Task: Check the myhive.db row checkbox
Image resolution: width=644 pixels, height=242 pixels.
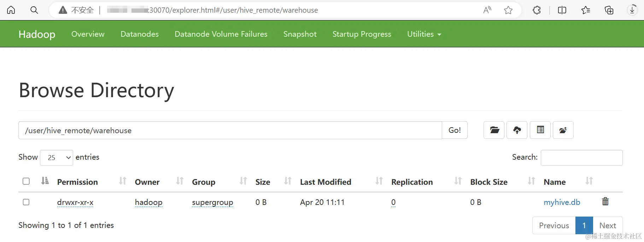Action: click(26, 202)
